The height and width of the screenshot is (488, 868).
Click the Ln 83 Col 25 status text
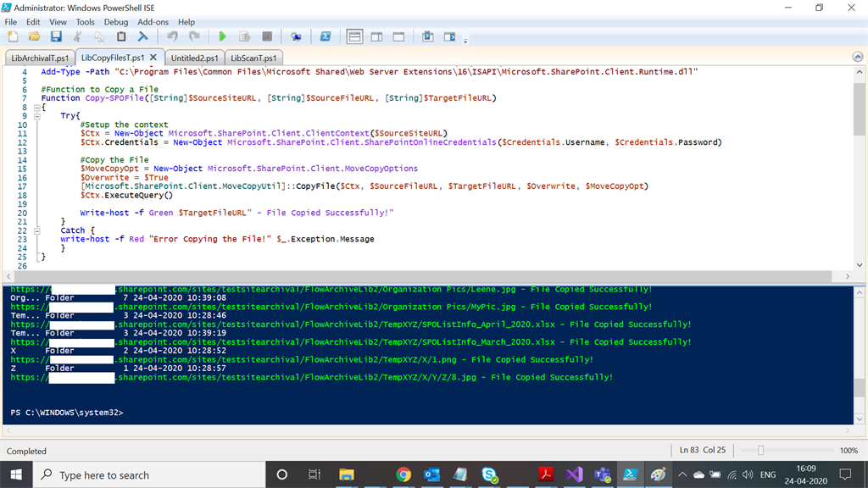[x=702, y=450]
